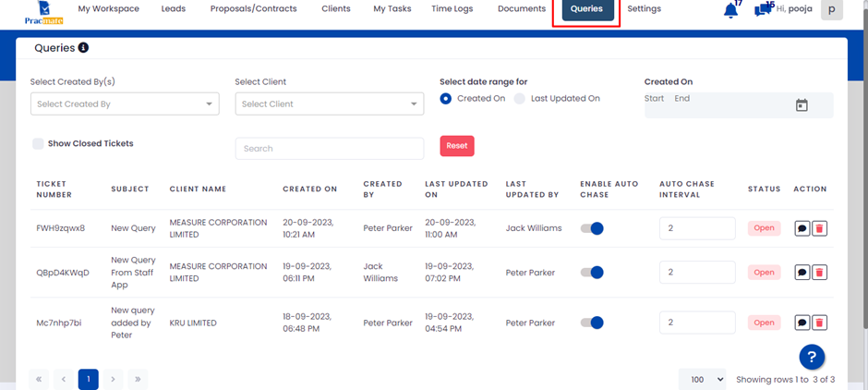
Task: Click Open status badge for ticket Mc7nhp7bi
Action: click(x=764, y=323)
